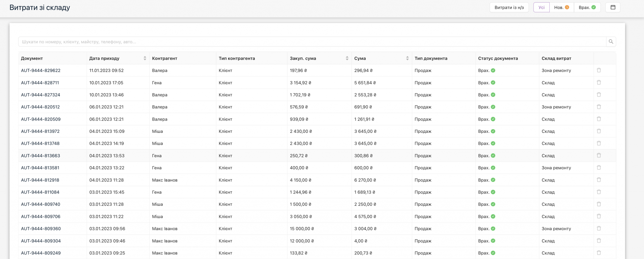Open document AUT-9444-809740 row
Screen dimensions: 644x259
pyautogui.click(x=41, y=204)
